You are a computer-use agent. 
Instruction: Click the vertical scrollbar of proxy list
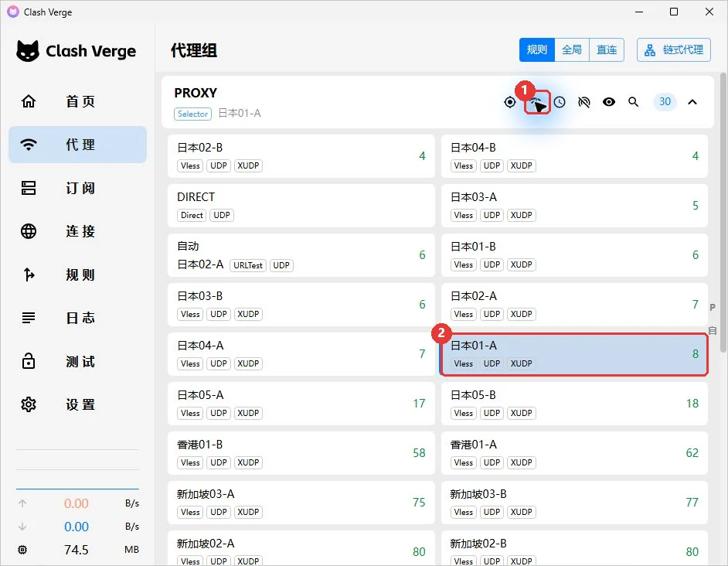[x=723, y=213]
